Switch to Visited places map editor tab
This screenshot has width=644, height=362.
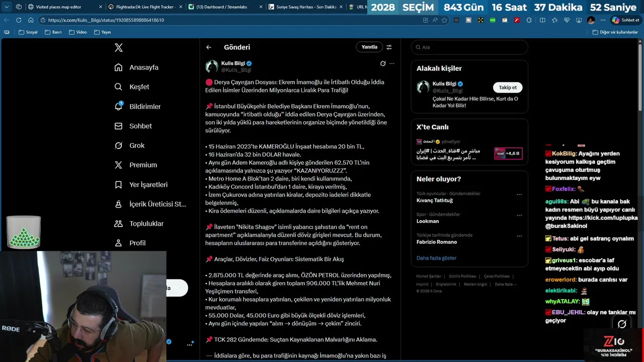(x=64, y=7)
